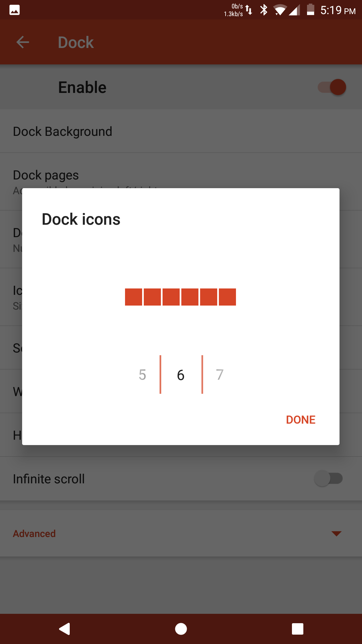Tap the selected value 6 in picker
Viewport: 362px width, 644px height.
[x=181, y=375]
